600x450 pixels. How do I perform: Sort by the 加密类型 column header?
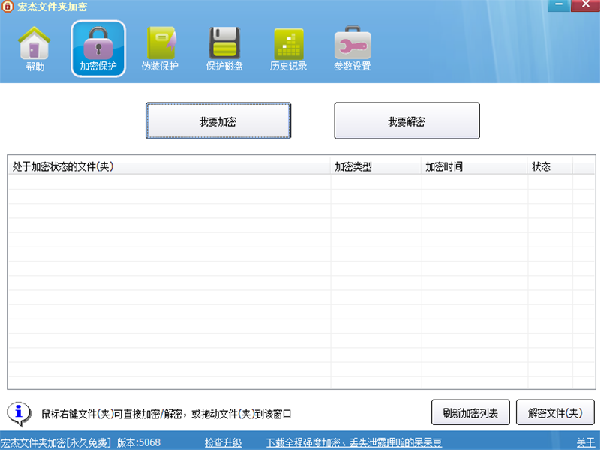pyautogui.click(x=375, y=166)
